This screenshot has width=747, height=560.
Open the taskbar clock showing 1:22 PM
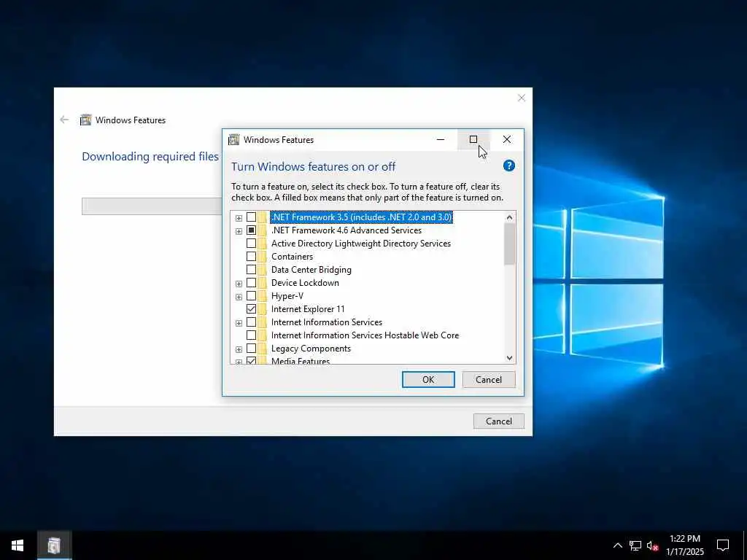pos(684,545)
